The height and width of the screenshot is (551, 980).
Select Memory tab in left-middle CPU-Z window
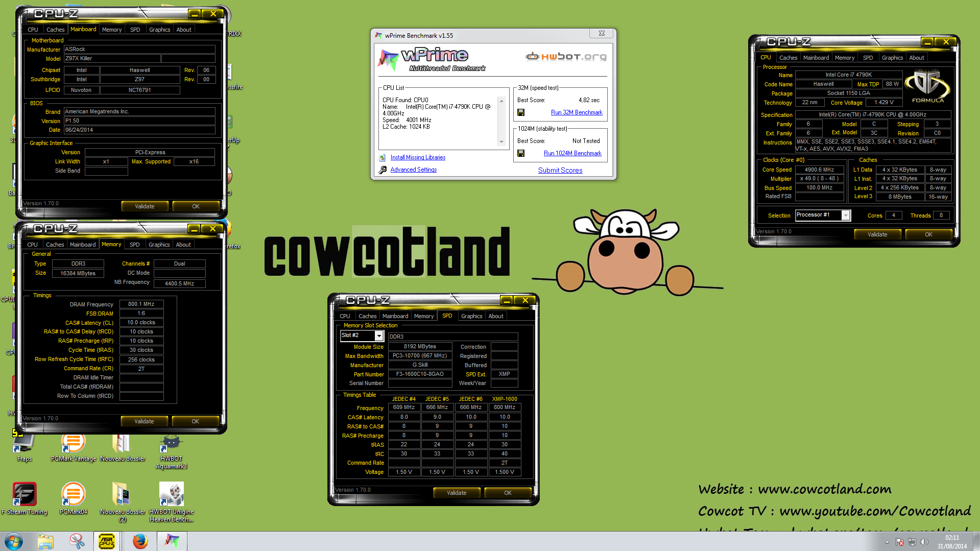pos(111,245)
